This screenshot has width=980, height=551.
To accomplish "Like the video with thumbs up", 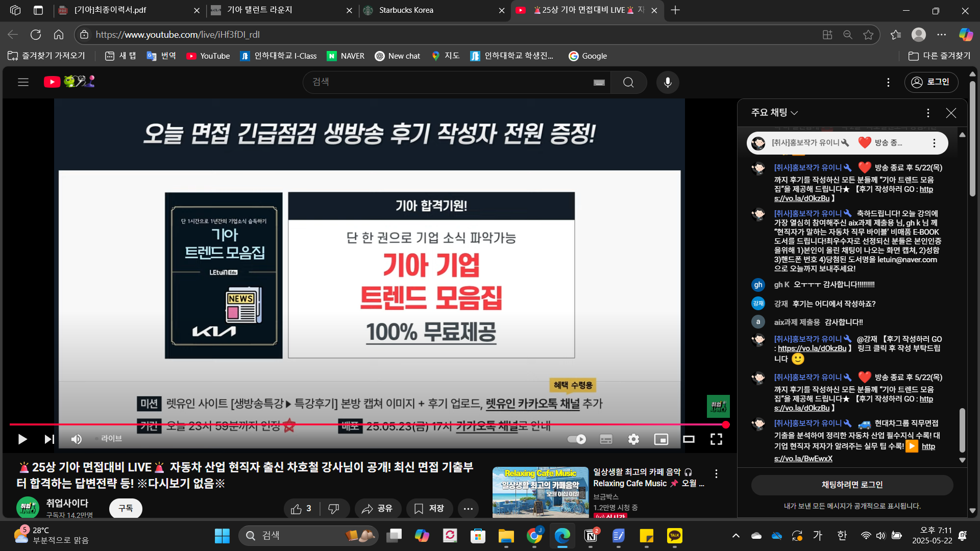I will (302, 509).
